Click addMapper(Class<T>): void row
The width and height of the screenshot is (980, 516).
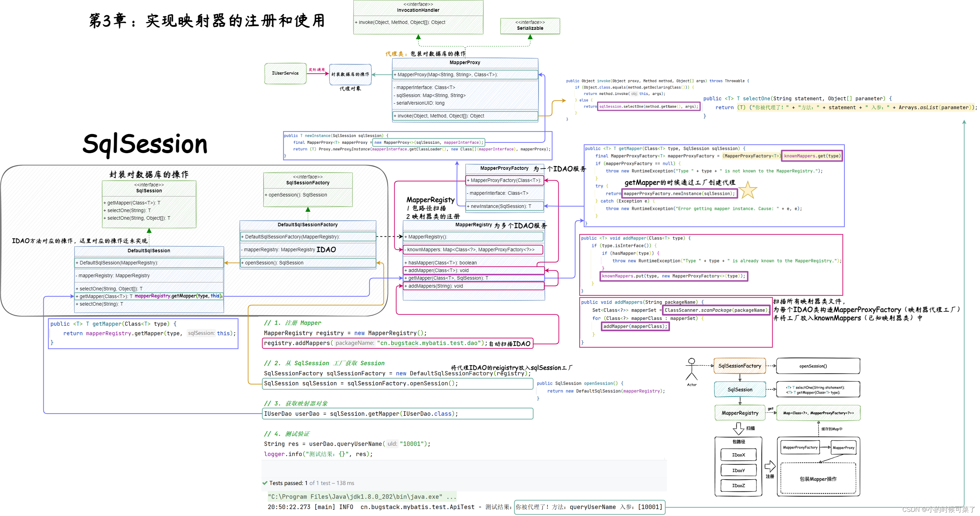point(474,270)
